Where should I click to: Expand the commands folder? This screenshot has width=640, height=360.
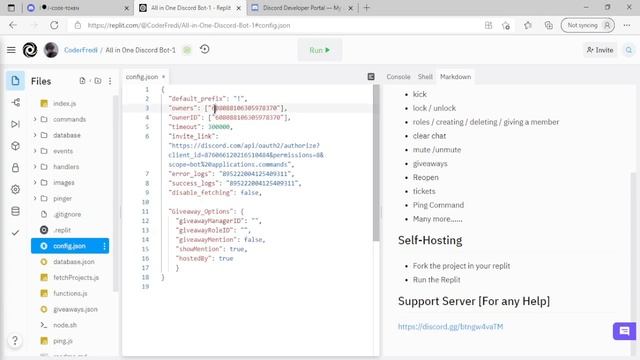coord(35,119)
